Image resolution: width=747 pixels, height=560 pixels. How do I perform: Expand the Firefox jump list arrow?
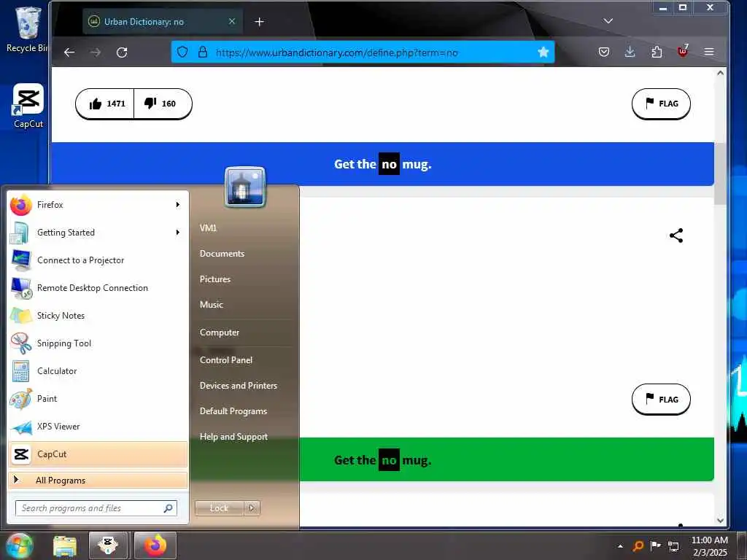point(178,205)
